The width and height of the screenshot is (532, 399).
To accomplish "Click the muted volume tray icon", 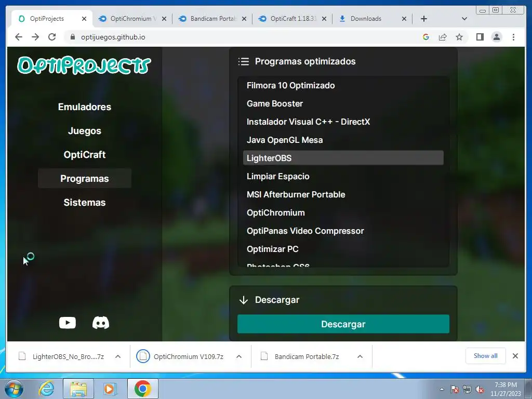I will [480, 389].
